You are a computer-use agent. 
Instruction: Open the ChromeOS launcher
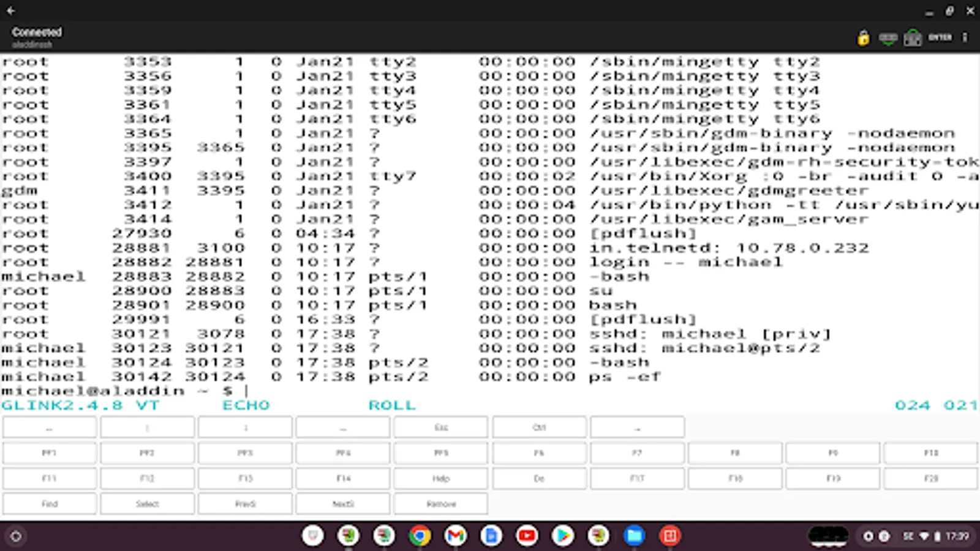coord(16,536)
